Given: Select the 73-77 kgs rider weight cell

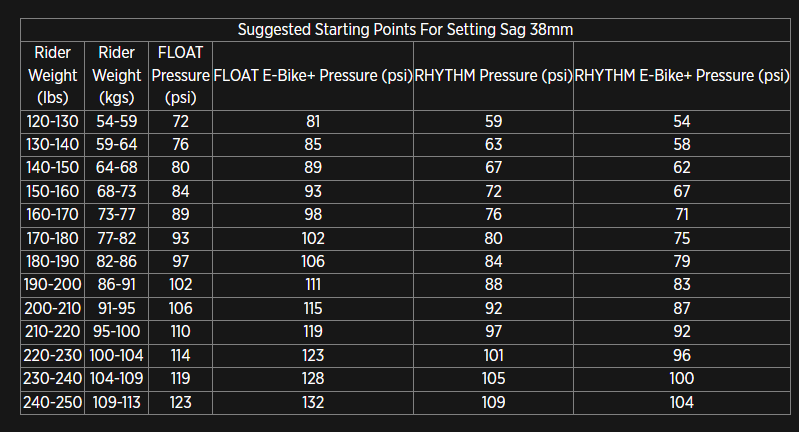Looking at the screenshot, I should (117, 213).
